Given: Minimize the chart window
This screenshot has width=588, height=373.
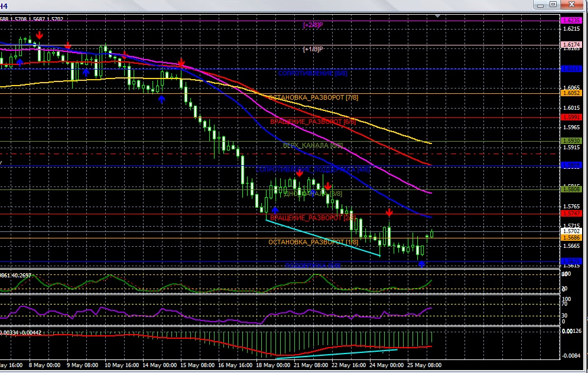Looking at the screenshot, I should 539,5.
